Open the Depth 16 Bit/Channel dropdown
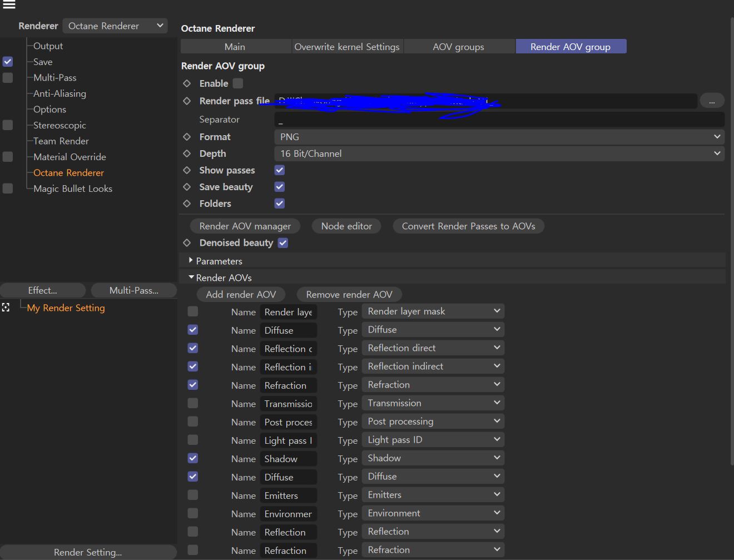The width and height of the screenshot is (734, 560). (x=499, y=153)
